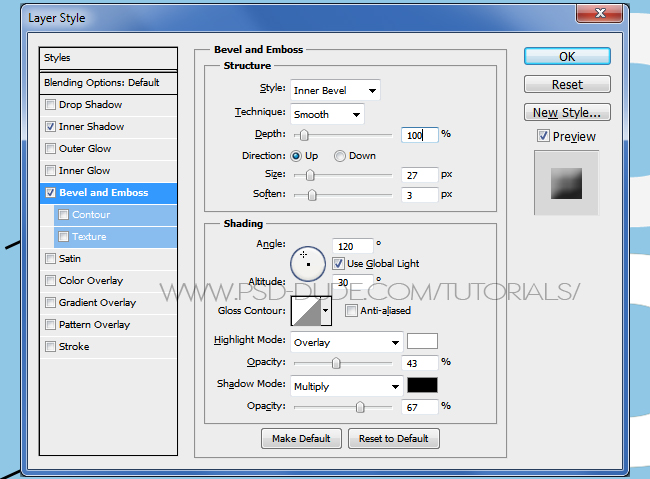Open the Styles section in the list
The width and height of the screenshot is (650, 479).
(x=108, y=58)
